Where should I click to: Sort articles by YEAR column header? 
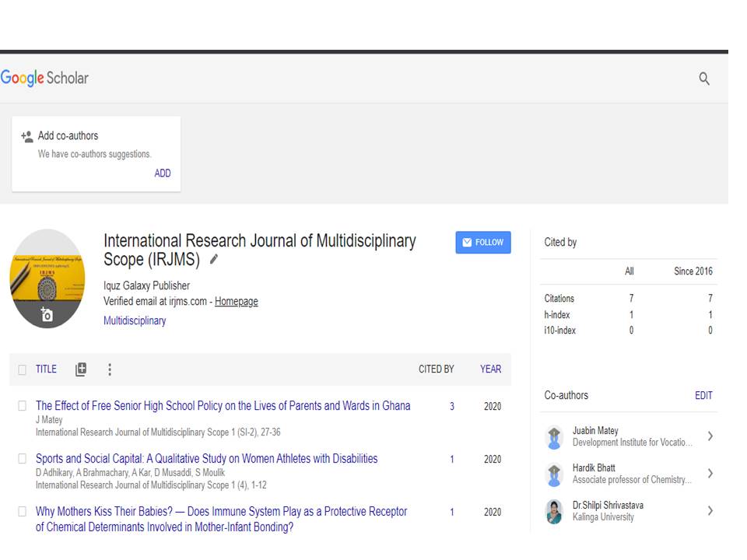tap(490, 369)
